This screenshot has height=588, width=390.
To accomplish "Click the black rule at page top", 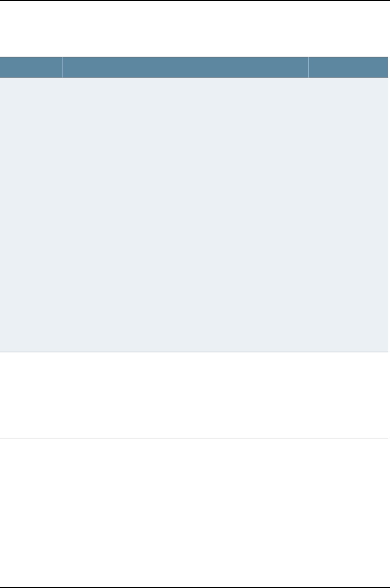I will pyautogui.click(x=195, y=0).
